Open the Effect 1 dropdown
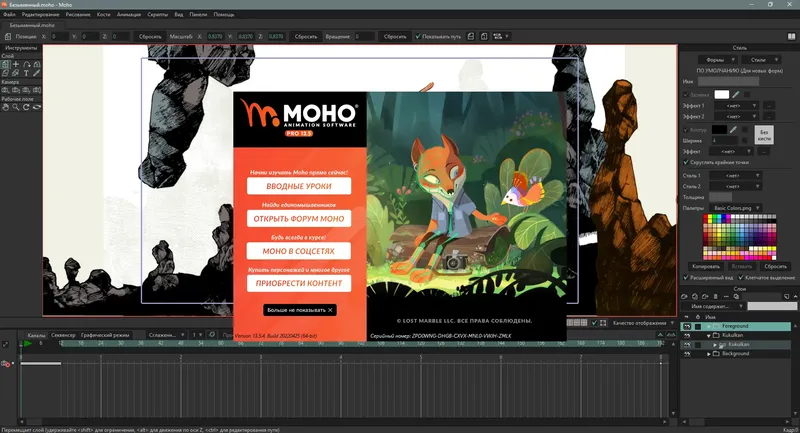This screenshot has height=433, width=800. (737, 106)
